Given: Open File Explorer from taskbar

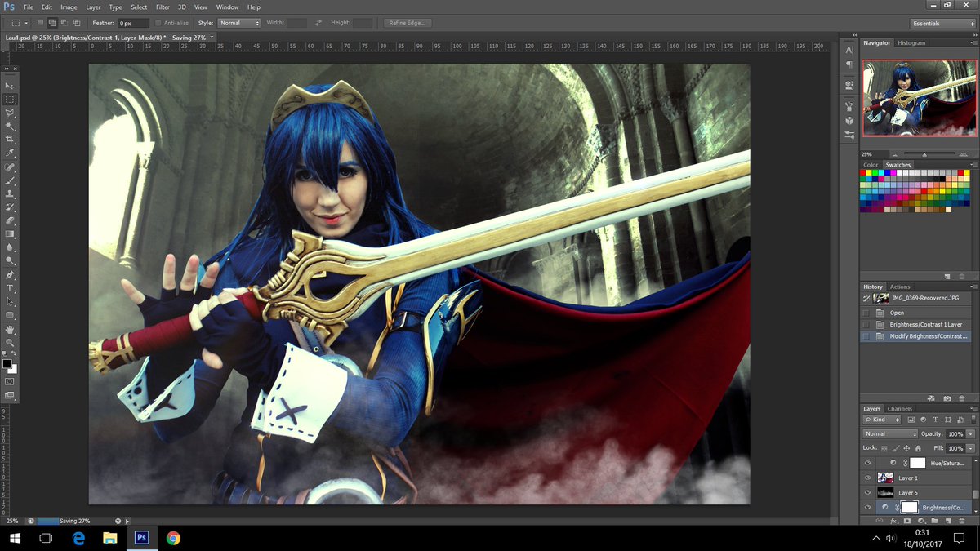Looking at the screenshot, I should 109,538.
